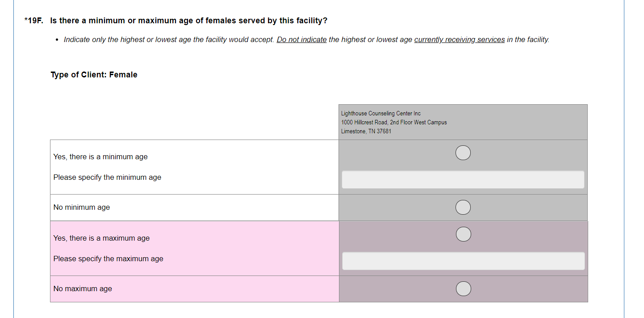Choose the 'No maximum age' radio button
The width and height of the screenshot is (644, 318).
pos(463,289)
